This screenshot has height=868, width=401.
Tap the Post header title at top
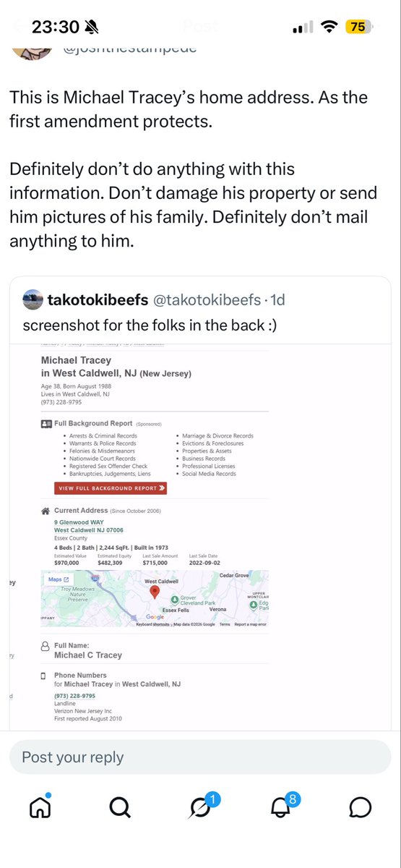point(200,27)
